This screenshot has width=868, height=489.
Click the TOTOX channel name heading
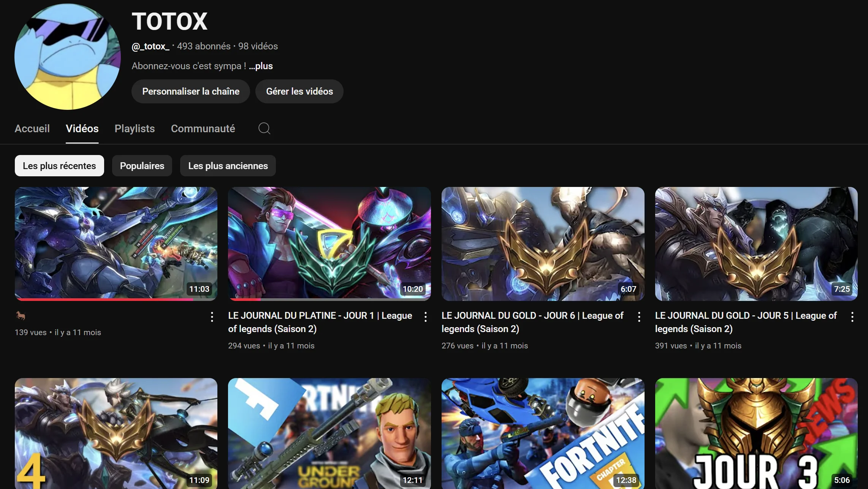(169, 21)
